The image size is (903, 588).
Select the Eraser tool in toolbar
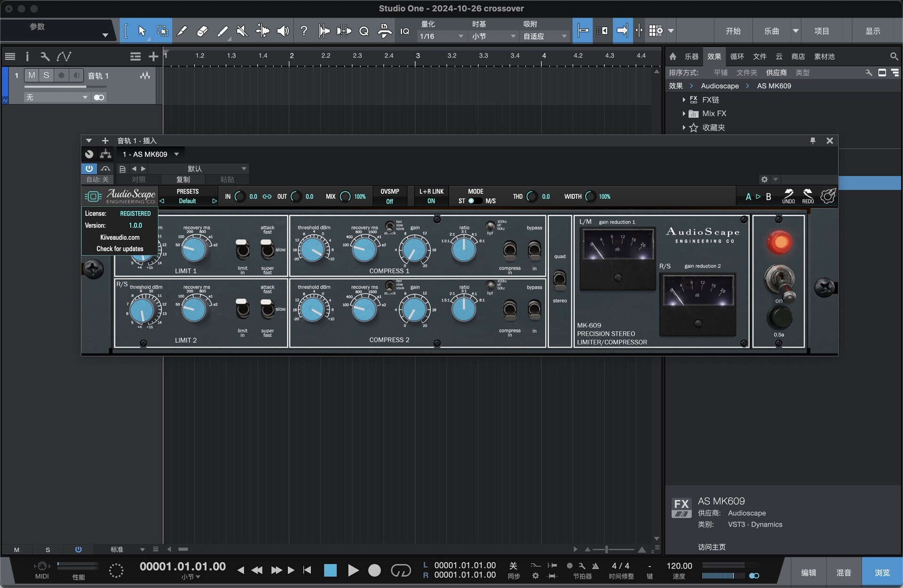click(x=202, y=31)
